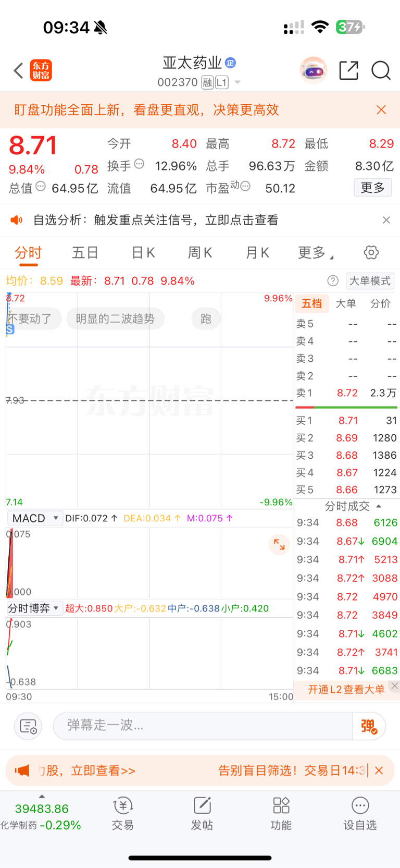
Task: Open the robot assistant avatar
Action: (313, 70)
